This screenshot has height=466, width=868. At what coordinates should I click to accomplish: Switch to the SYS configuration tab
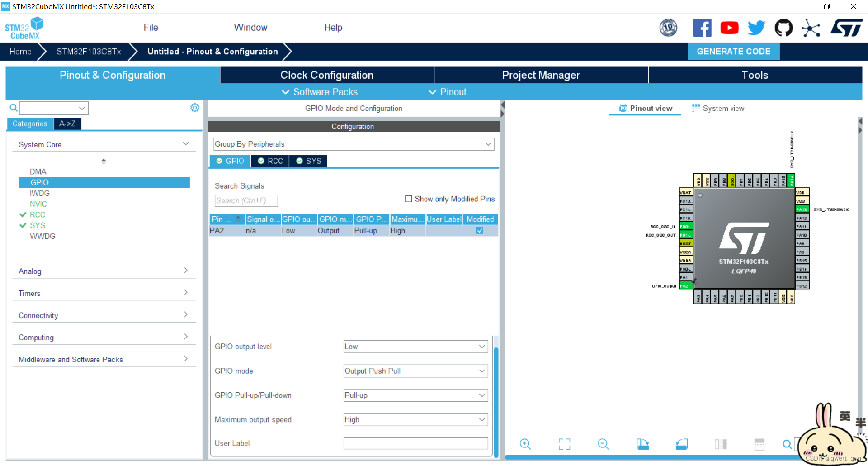coord(308,161)
